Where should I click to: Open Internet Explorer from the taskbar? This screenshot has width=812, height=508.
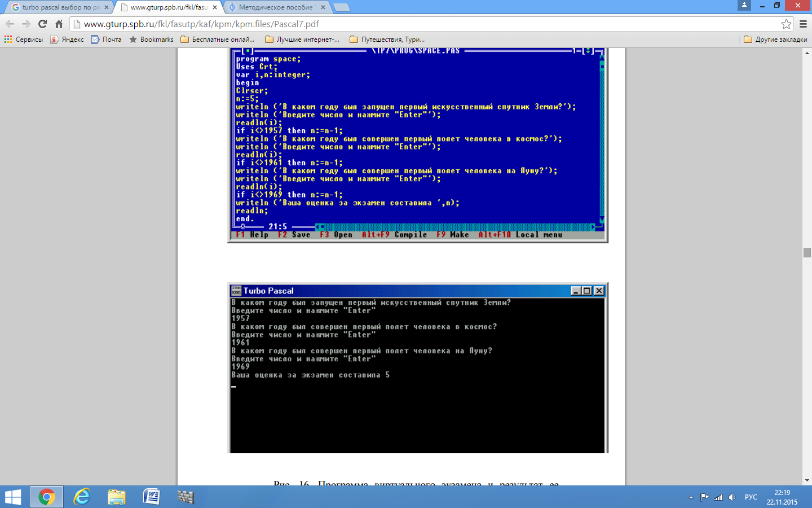click(82, 497)
